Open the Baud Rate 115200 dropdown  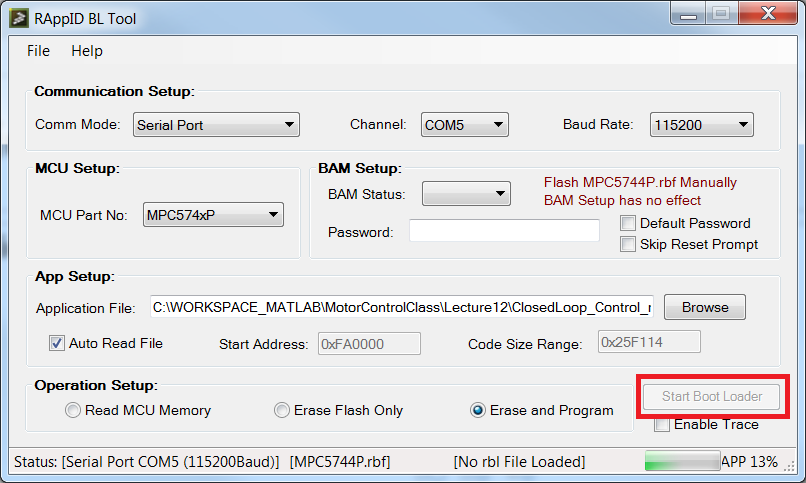[x=702, y=125]
